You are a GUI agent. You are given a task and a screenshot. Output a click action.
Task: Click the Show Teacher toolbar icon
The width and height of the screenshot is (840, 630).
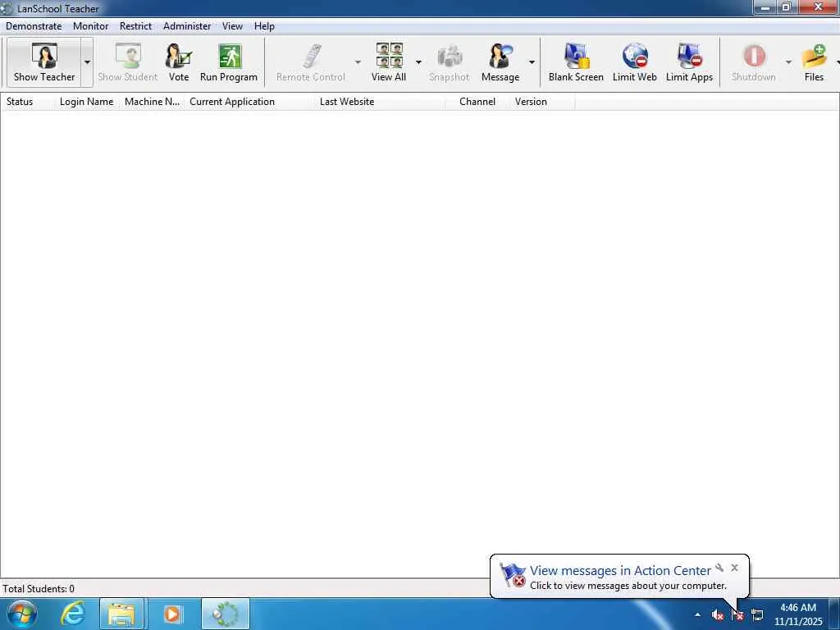point(44,62)
